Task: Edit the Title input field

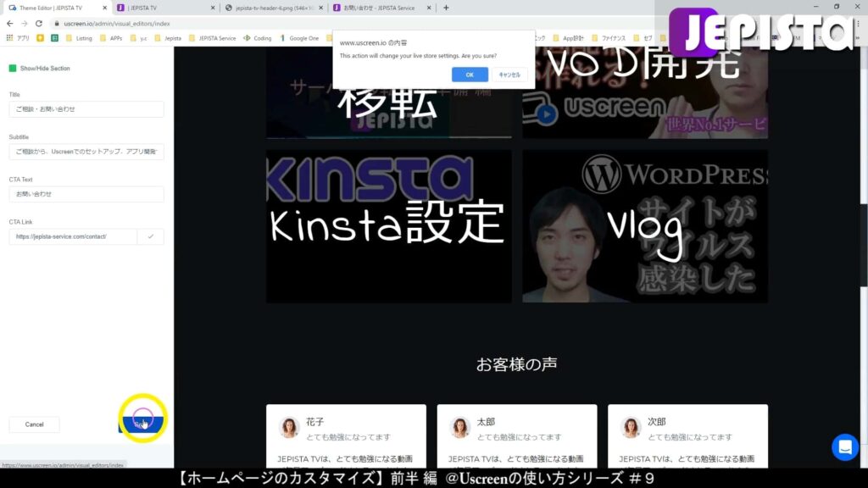Action: point(86,109)
